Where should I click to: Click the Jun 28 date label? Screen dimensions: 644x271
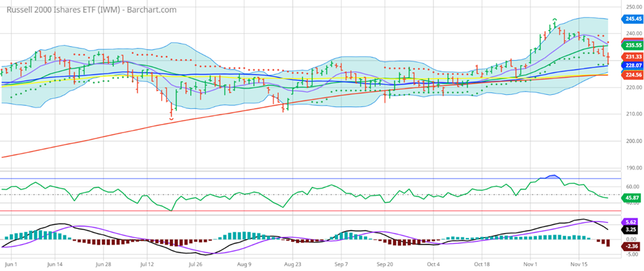point(102,265)
